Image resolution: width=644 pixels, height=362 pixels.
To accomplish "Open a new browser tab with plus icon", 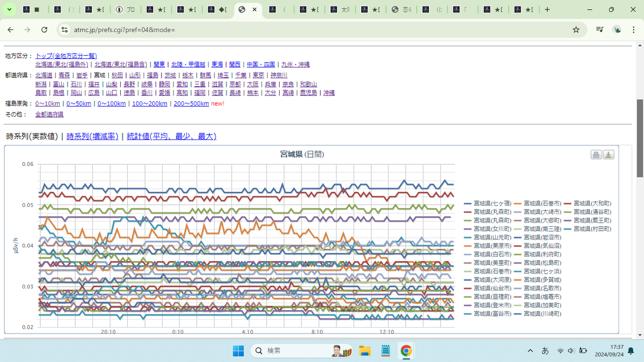I will coord(547,10).
